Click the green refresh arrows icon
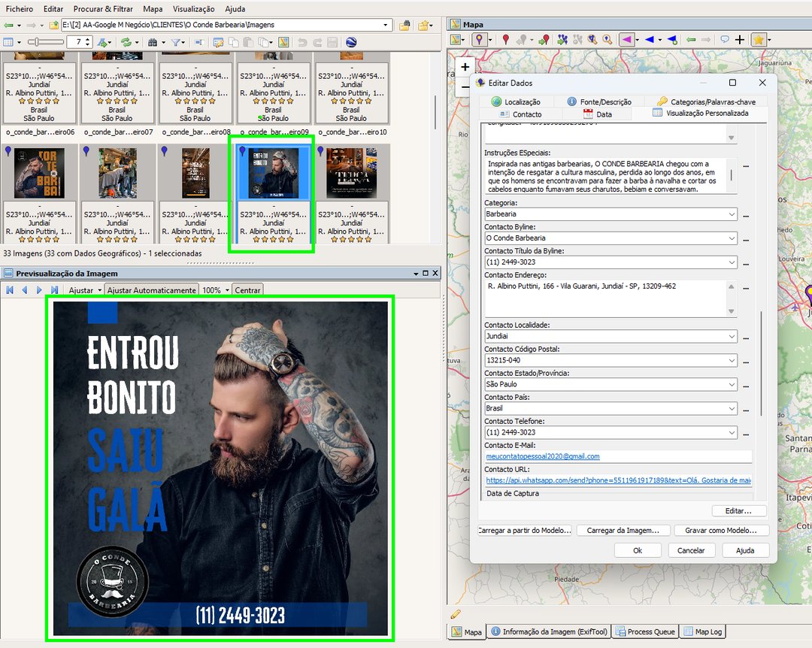This screenshot has width=812, height=648. [x=126, y=42]
